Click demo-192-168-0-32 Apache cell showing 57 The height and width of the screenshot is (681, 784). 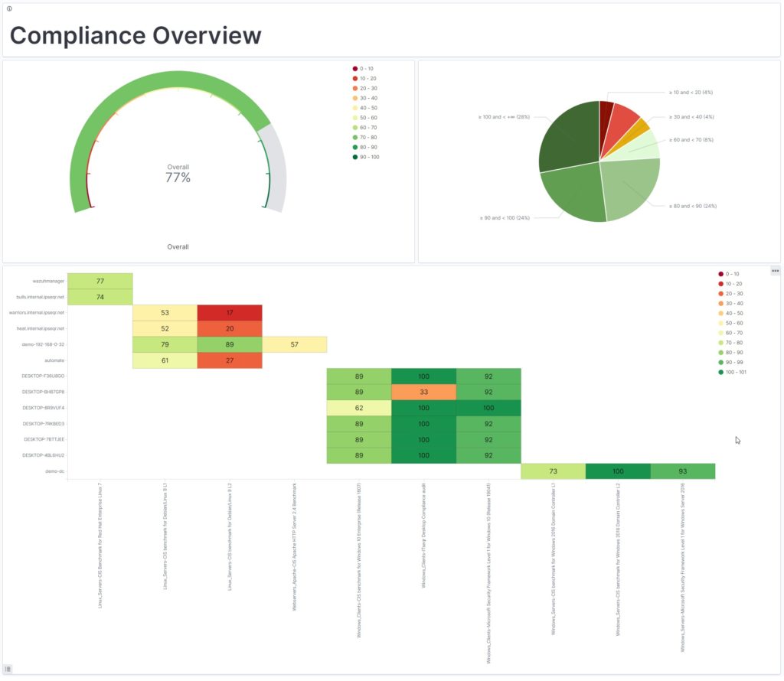click(x=295, y=344)
